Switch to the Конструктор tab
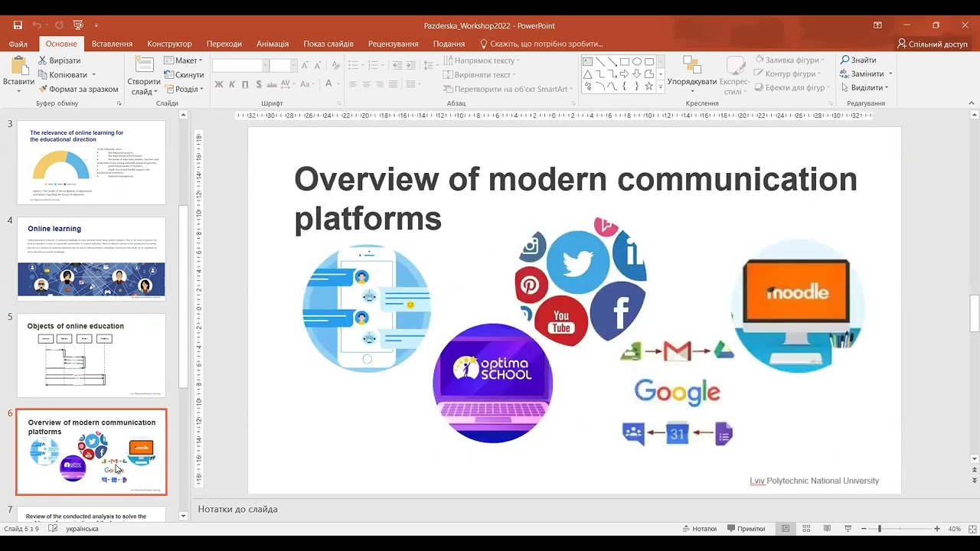Image resolution: width=980 pixels, height=551 pixels. coord(169,44)
